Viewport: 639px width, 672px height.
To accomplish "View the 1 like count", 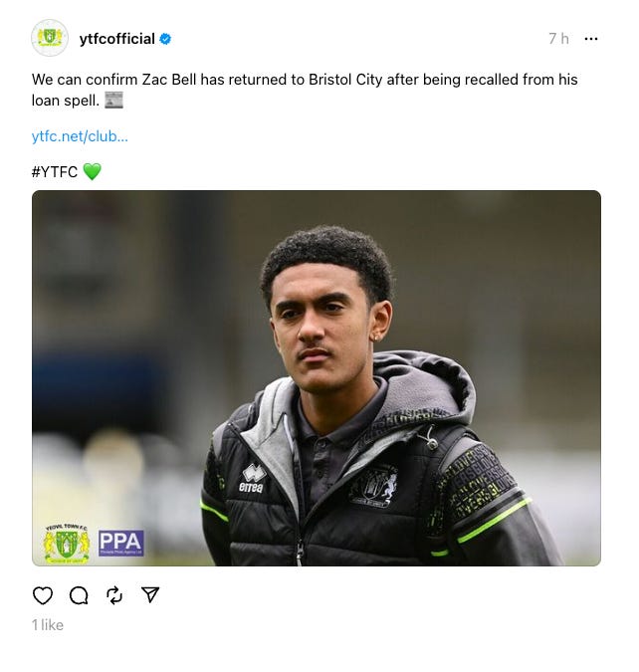I will point(48,625).
